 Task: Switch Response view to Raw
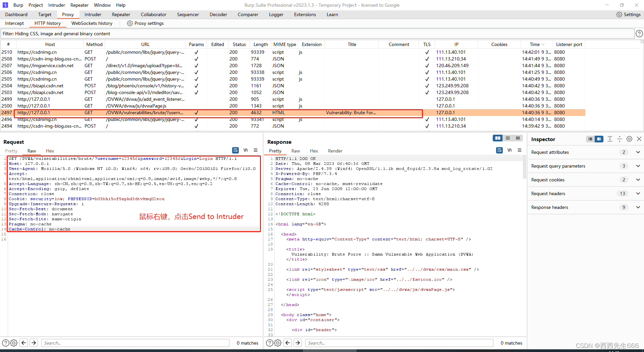coord(296,151)
